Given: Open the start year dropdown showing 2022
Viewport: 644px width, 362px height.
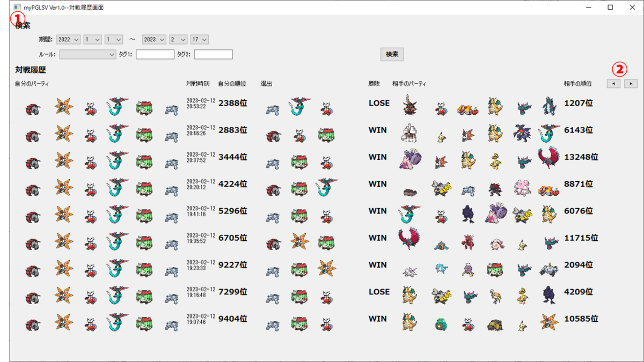Looking at the screenshot, I should (68, 40).
